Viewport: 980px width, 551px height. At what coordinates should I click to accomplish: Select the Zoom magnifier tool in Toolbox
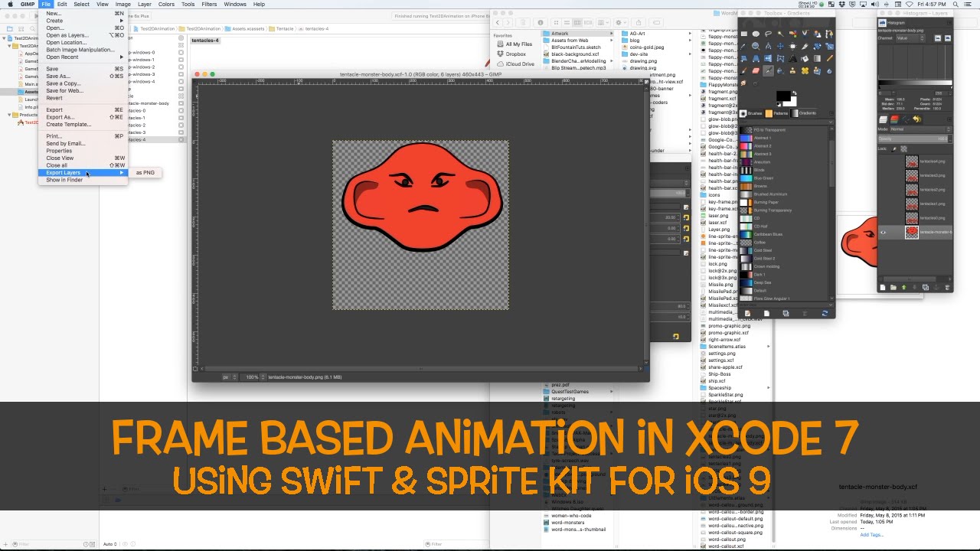[756, 46]
